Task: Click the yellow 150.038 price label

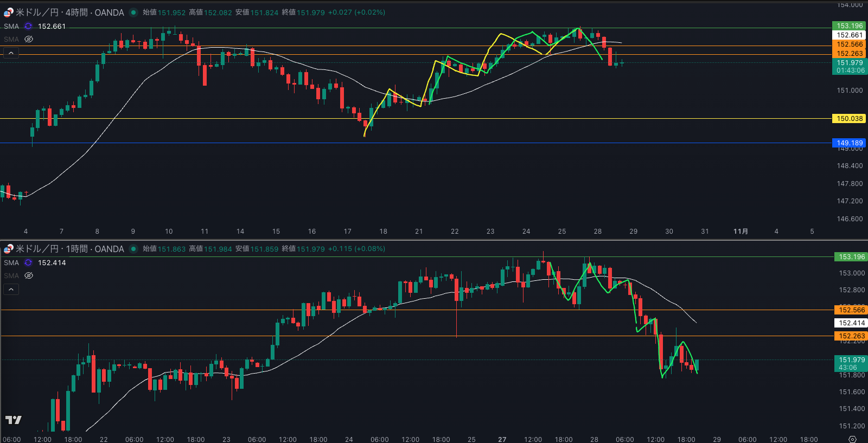Action: [849, 118]
